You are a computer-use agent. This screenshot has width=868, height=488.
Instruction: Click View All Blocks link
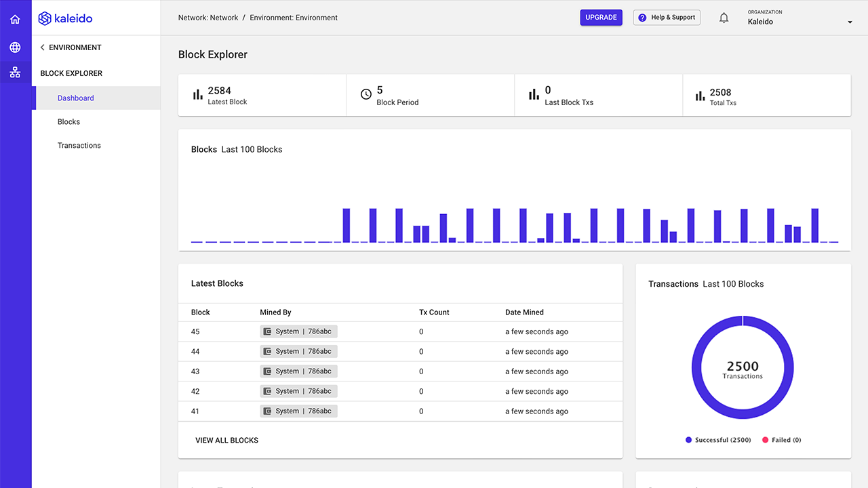pos(226,441)
